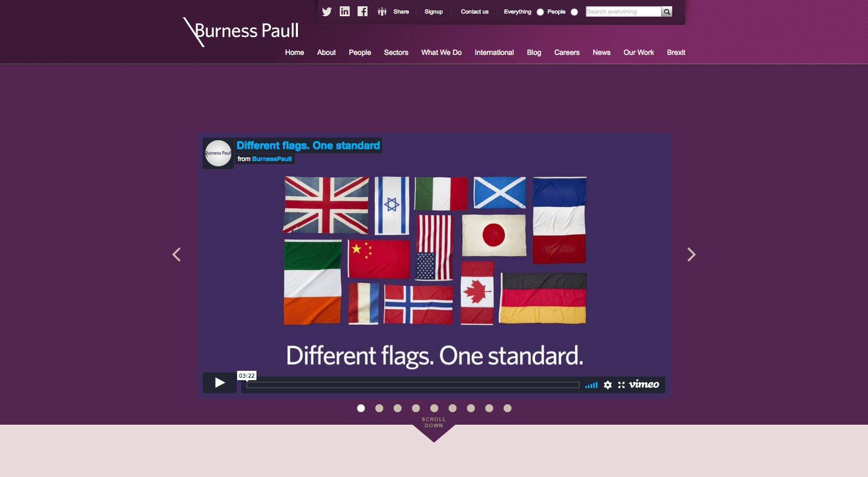Show previous slide with left chevron

[176, 255]
